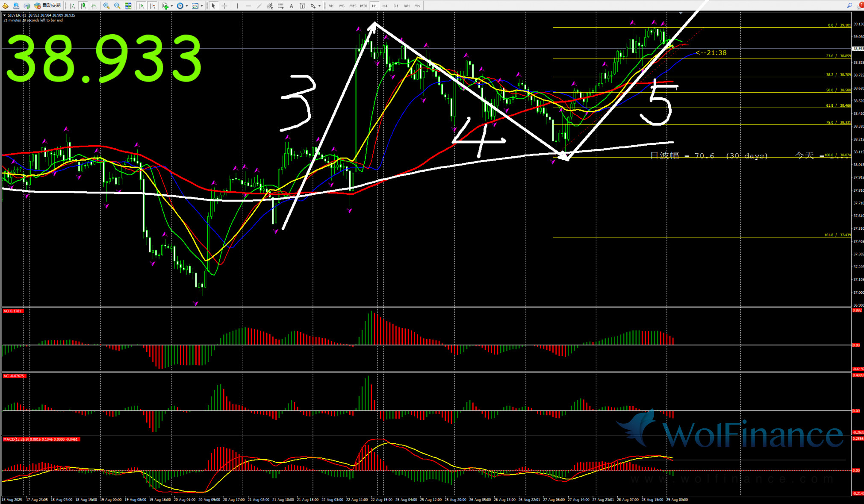Image resolution: width=864 pixels, height=504 pixels.
Task: Zoom in on the chart
Action: click(106, 6)
